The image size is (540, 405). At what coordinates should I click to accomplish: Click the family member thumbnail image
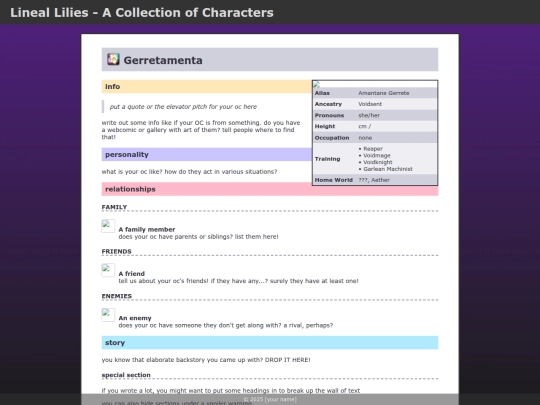(x=108, y=226)
